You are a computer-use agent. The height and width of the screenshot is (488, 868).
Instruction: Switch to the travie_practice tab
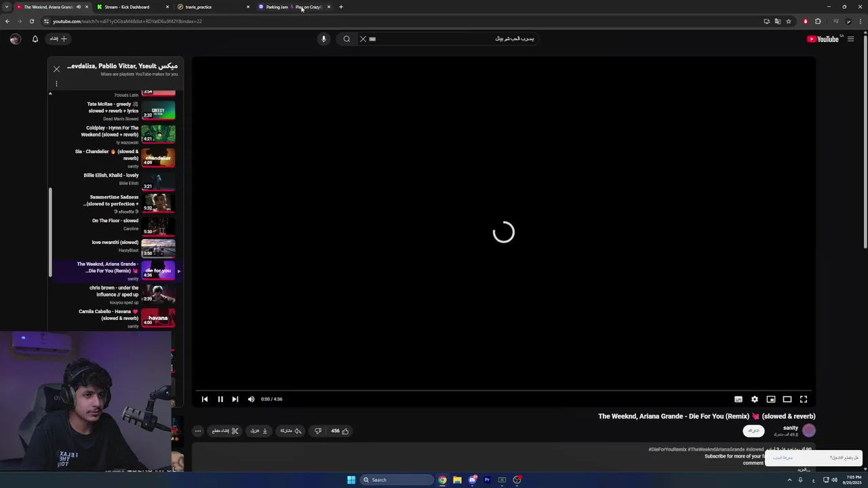coord(212,7)
